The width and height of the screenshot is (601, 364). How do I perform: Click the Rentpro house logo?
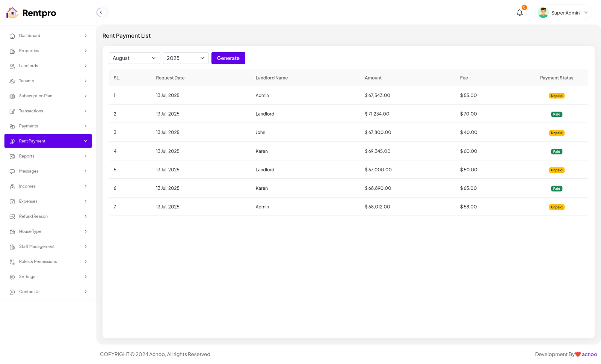(x=12, y=13)
